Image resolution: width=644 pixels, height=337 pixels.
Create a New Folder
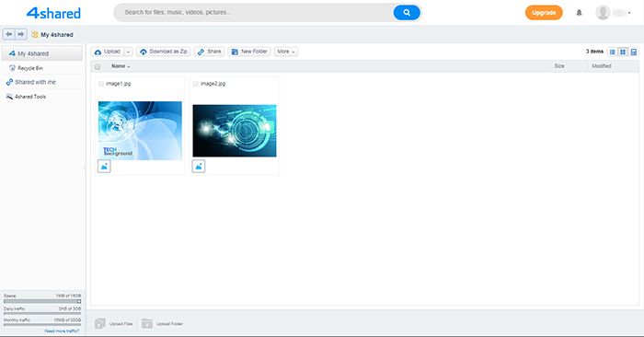(x=249, y=52)
